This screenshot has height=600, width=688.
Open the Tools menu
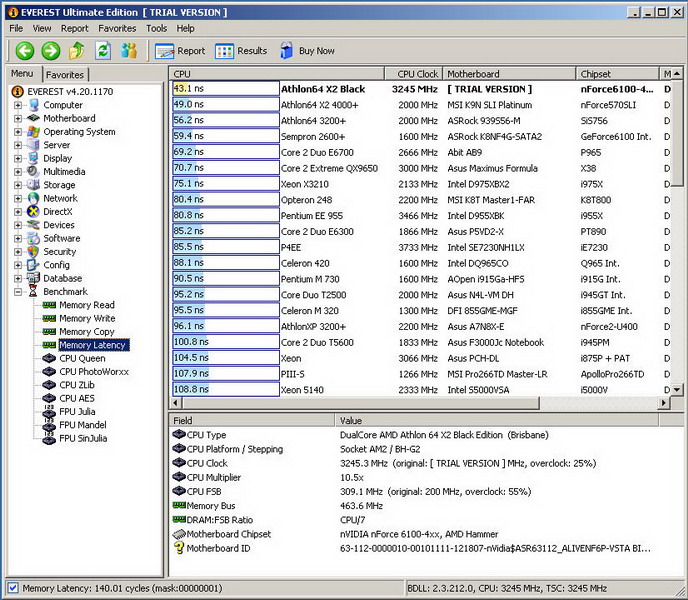[157, 29]
